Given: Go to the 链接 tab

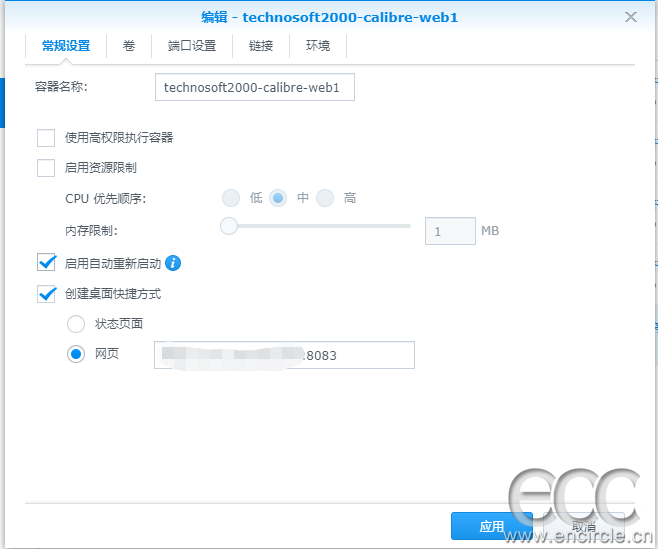Looking at the screenshot, I should (261, 46).
